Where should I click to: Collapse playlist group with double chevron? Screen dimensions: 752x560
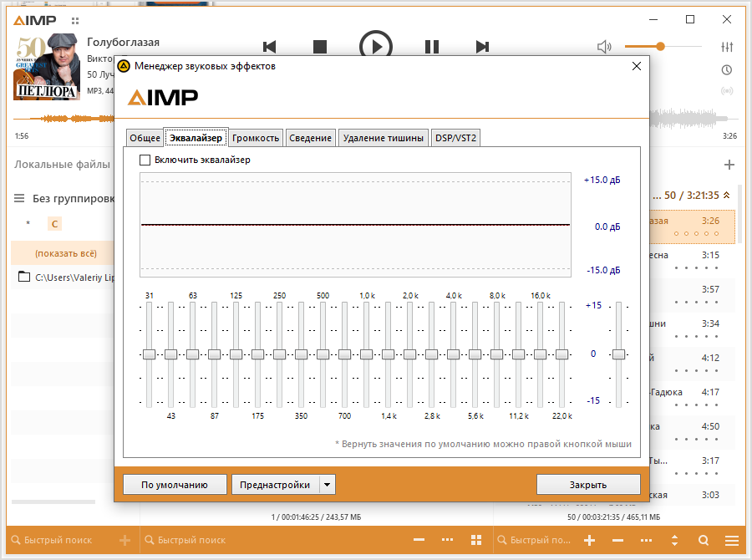727,195
